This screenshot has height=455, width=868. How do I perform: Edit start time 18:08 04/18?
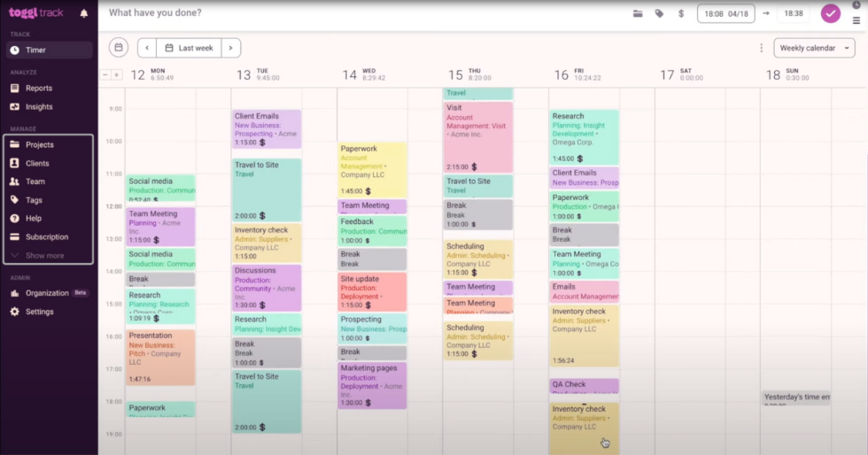725,13
